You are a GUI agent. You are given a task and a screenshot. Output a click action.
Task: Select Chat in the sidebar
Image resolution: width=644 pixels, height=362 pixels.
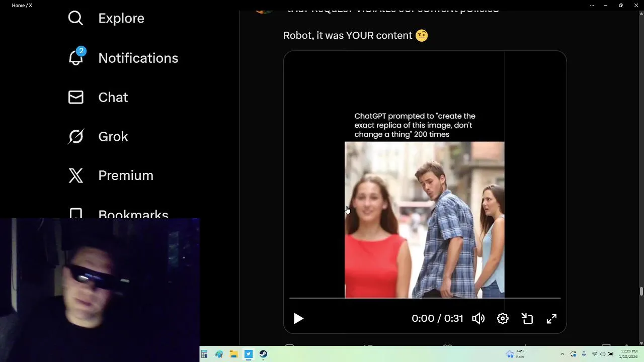tap(113, 97)
